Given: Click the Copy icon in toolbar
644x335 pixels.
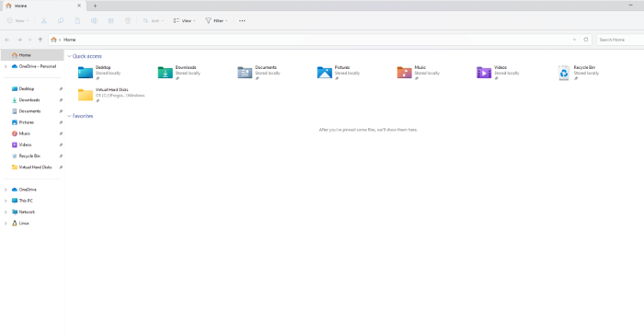Looking at the screenshot, I should (x=61, y=20).
